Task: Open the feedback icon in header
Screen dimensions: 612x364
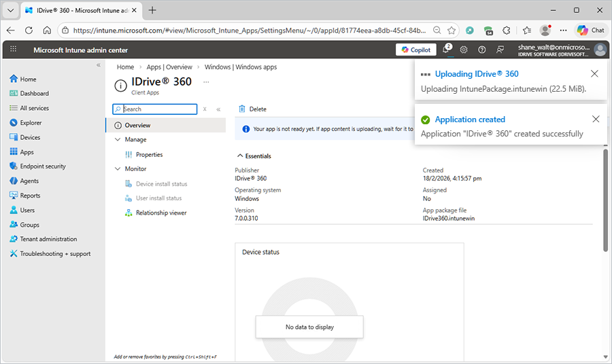Action: 500,50
